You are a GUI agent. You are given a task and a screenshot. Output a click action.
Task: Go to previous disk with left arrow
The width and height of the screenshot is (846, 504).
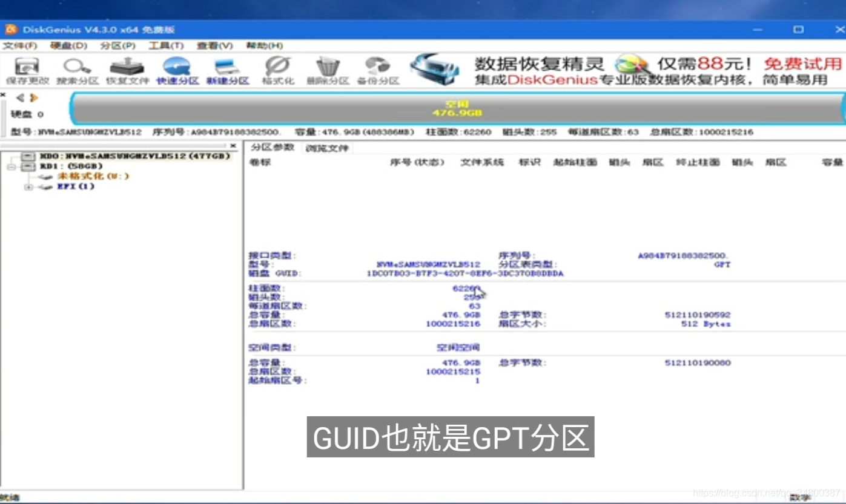[x=20, y=97]
